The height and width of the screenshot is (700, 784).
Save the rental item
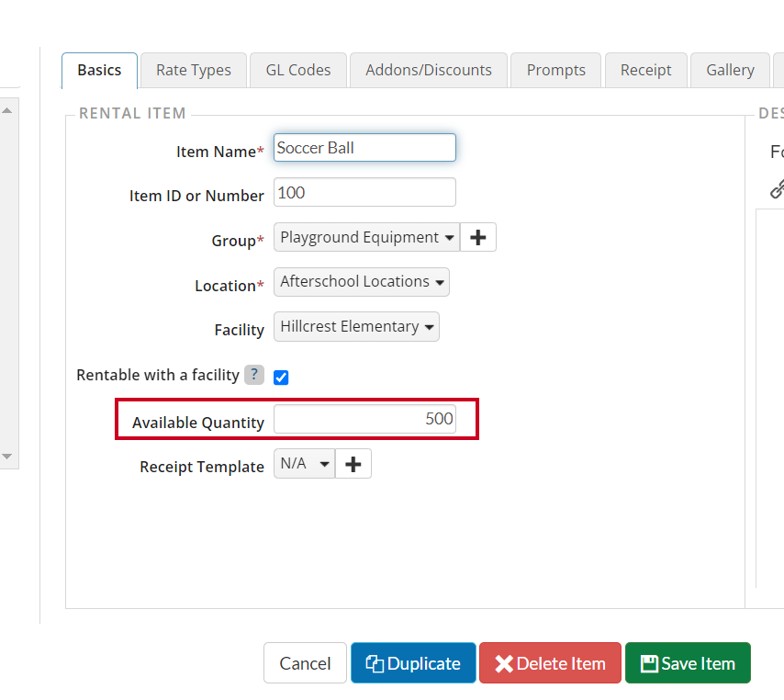point(688,663)
